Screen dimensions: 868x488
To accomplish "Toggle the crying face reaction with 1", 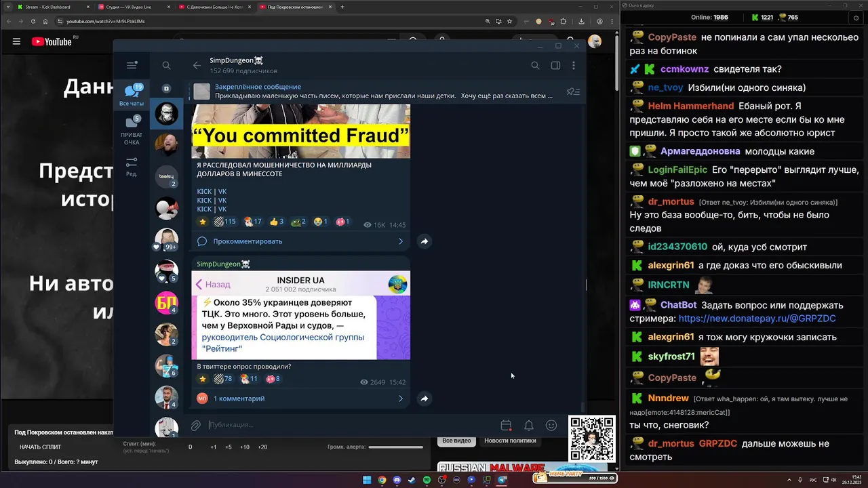I will 321,222.
